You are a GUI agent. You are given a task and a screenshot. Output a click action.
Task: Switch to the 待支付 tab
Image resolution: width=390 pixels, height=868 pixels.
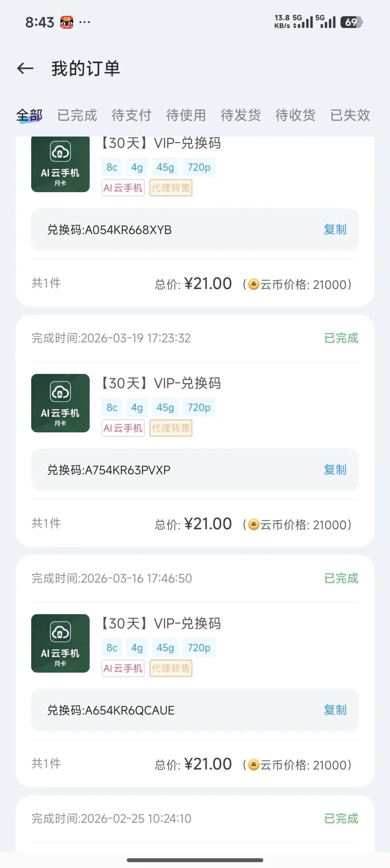pos(131,115)
